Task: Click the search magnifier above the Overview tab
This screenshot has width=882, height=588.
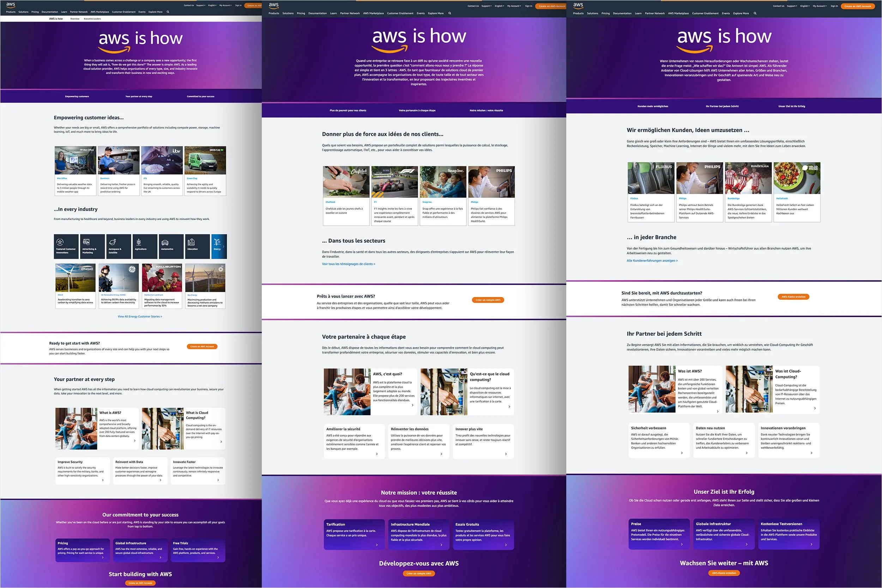Action: pos(168,12)
